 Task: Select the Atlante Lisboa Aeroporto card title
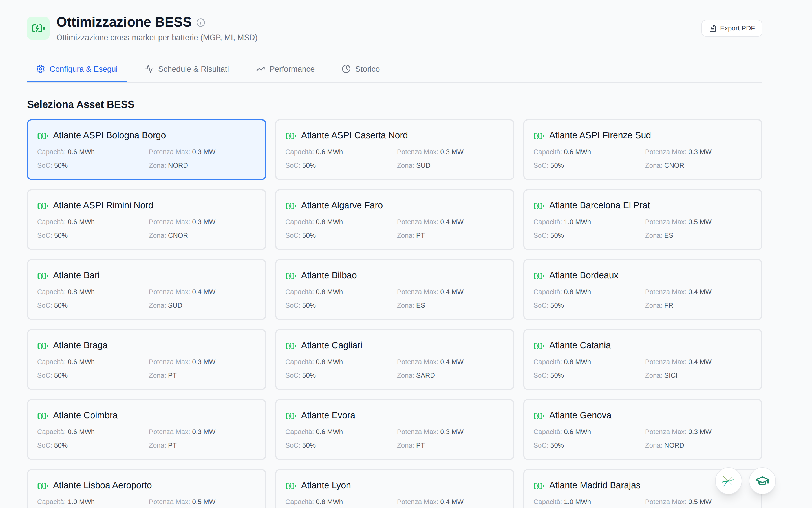pos(102,485)
